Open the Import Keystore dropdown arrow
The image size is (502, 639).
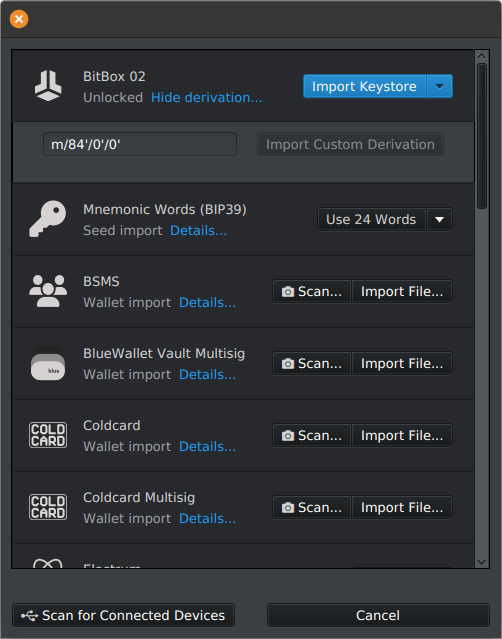439,86
